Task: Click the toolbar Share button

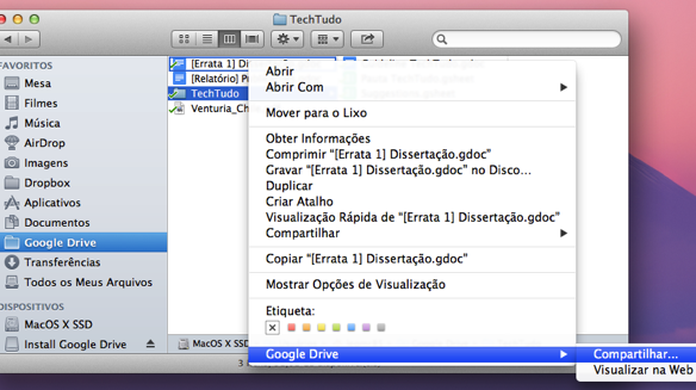Action: click(x=367, y=39)
